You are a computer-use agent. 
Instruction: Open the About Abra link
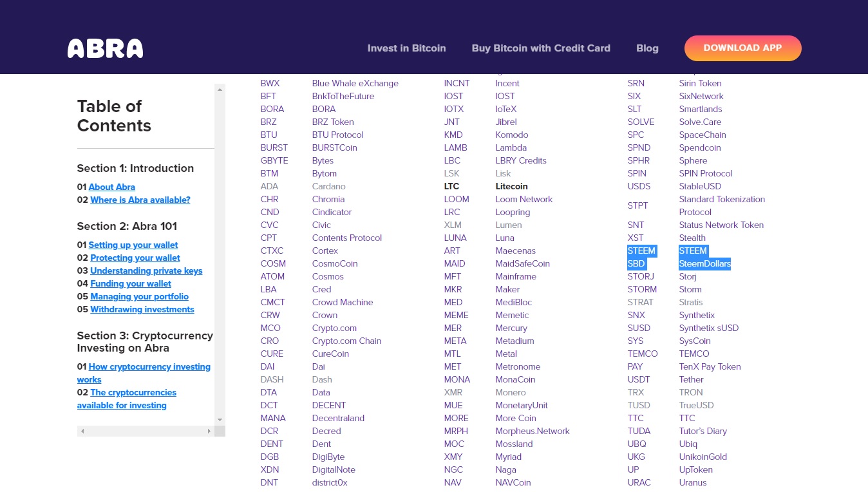111,187
